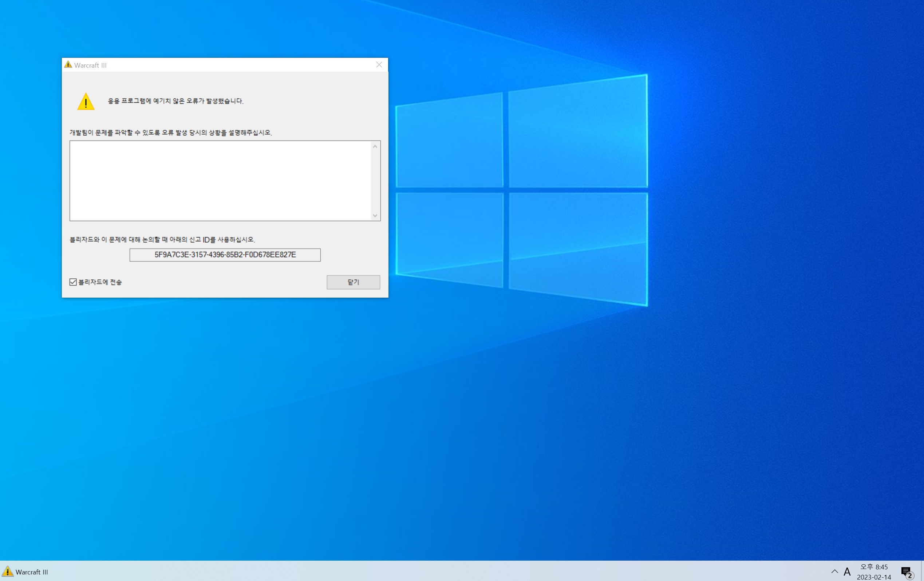Image resolution: width=924 pixels, height=581 pixels.
Task: Toggle the IME input mode A indicator
Action: coord(847,572)
